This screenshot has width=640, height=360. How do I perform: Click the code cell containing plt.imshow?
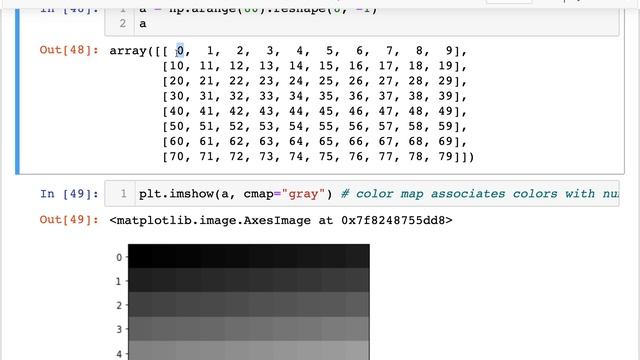[362, 193]
